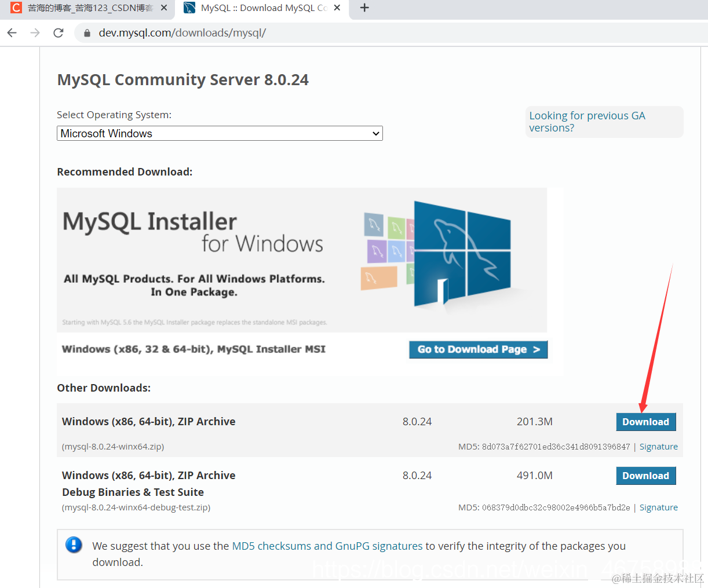Open Signature link for the debug-test zip
The image size is (708, 588).
point(659,507)
